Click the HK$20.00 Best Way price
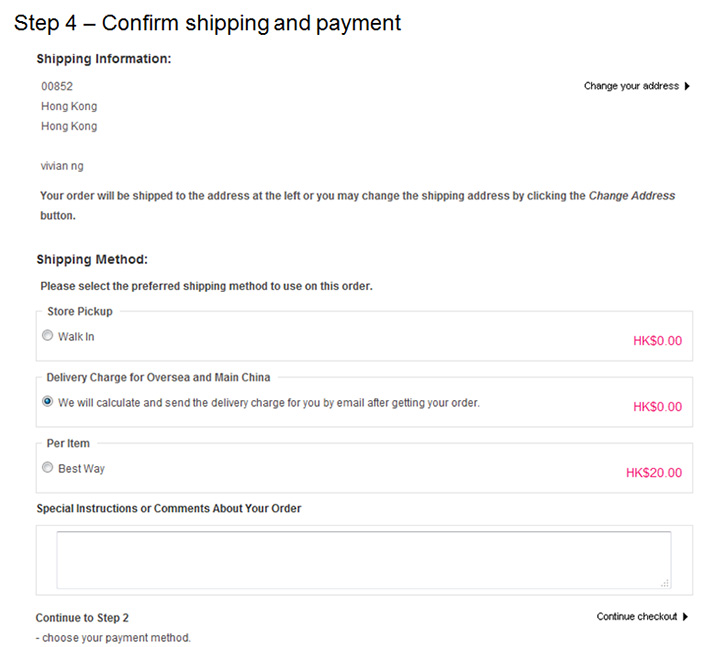715x647 pixels. 654,473
